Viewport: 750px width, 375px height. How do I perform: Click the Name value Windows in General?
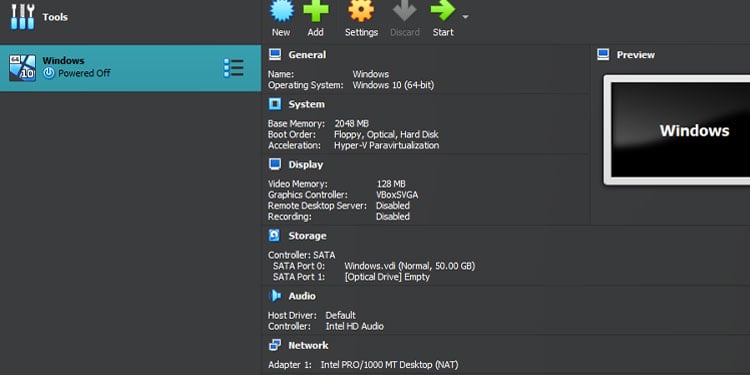[x=371, y=74]
